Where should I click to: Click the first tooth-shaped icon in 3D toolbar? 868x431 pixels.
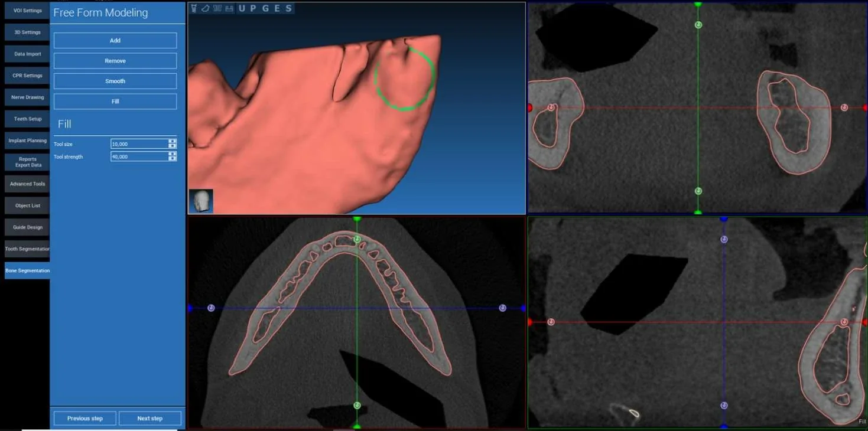click(194, 8)
